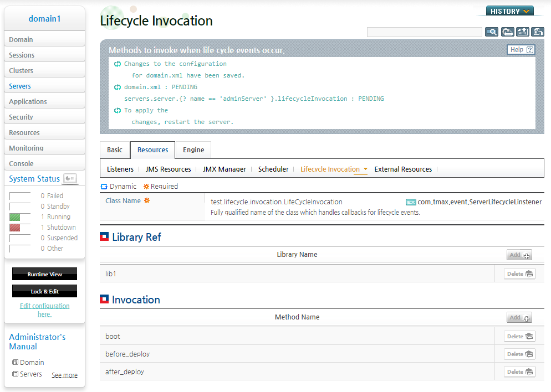Delete the lib1 library
Screen dimensions: 551x392
point(520,274)
